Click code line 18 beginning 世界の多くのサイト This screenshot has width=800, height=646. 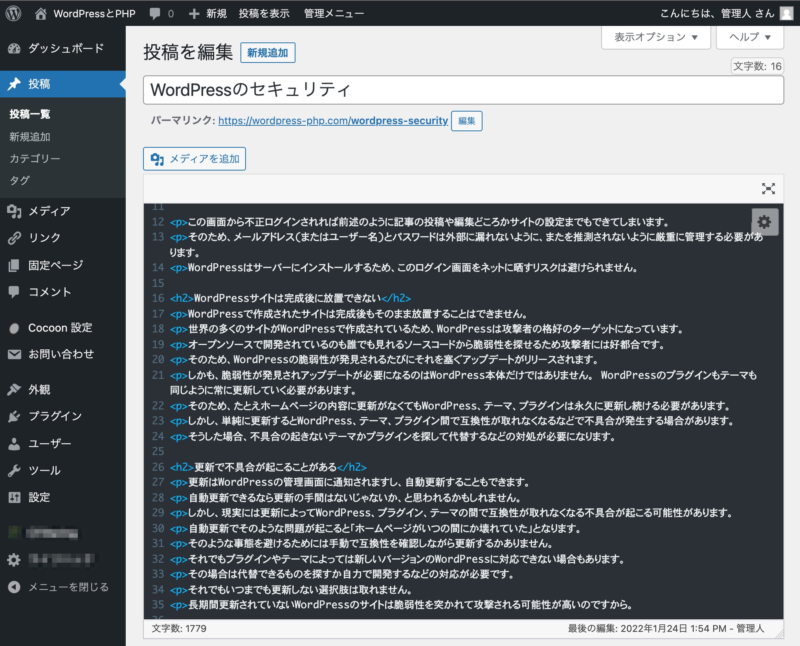click(427, 329)
